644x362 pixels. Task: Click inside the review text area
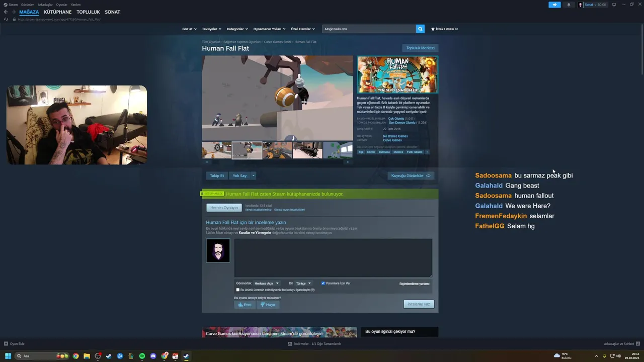(x=333, y=257)
